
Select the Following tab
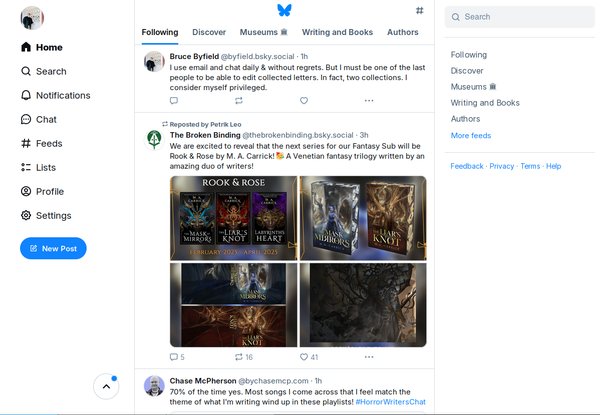(160, 32)
